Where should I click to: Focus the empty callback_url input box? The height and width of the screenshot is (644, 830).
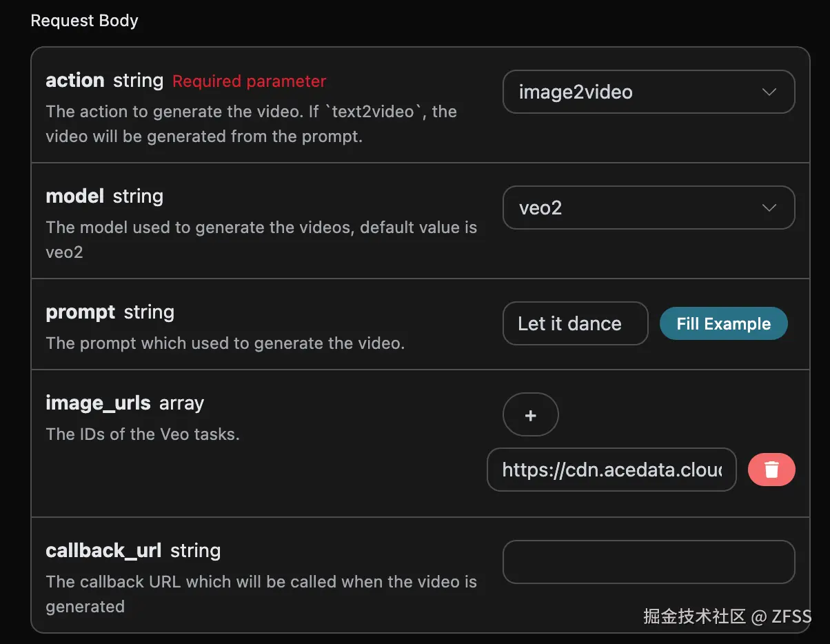tap(648, 562)
